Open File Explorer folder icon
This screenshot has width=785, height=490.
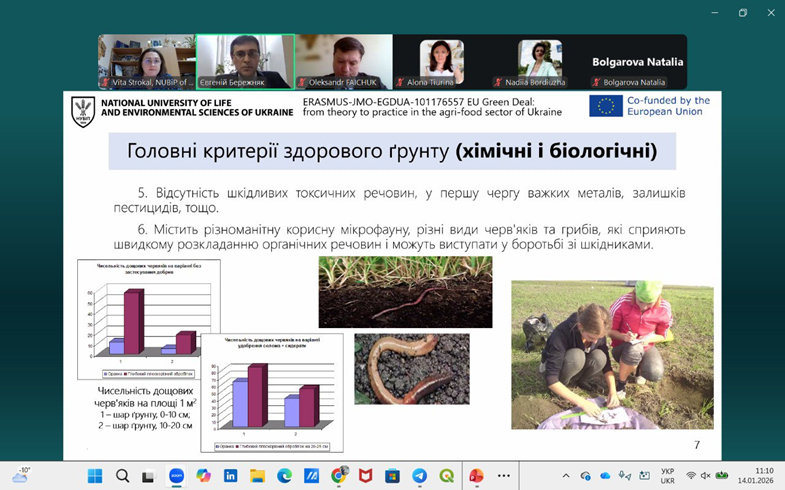tap(257, 475)
